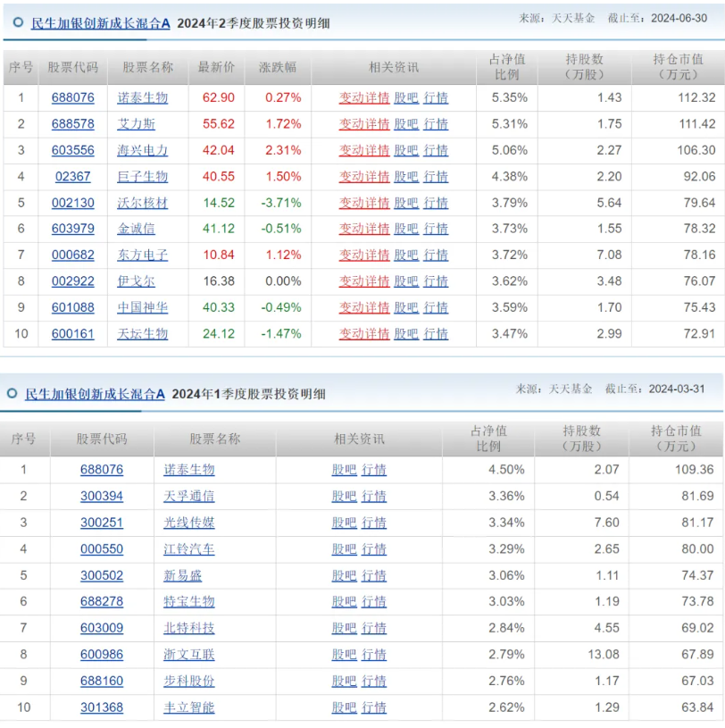Open stock code 300394
This screenshot has height=728, width=725.
point(102,497)
